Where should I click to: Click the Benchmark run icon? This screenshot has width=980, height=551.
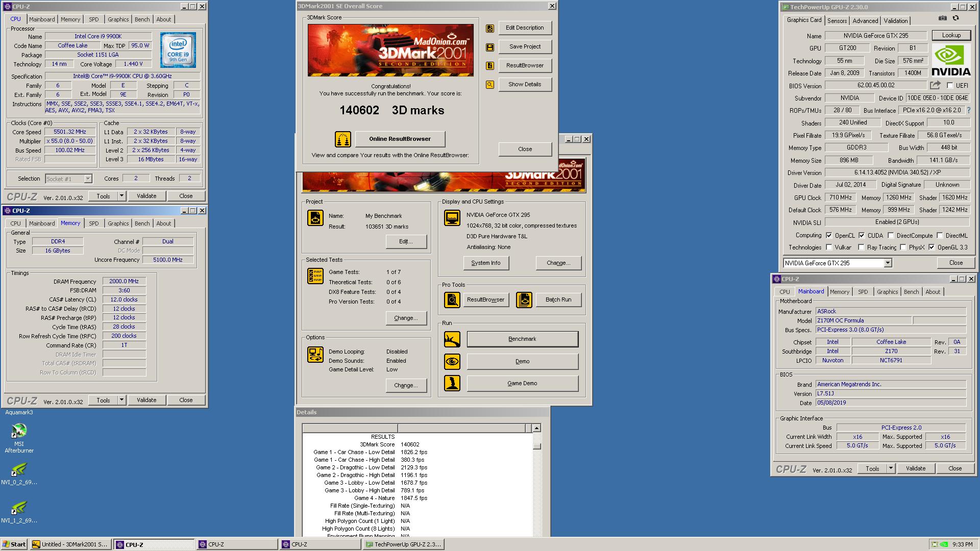452,339
